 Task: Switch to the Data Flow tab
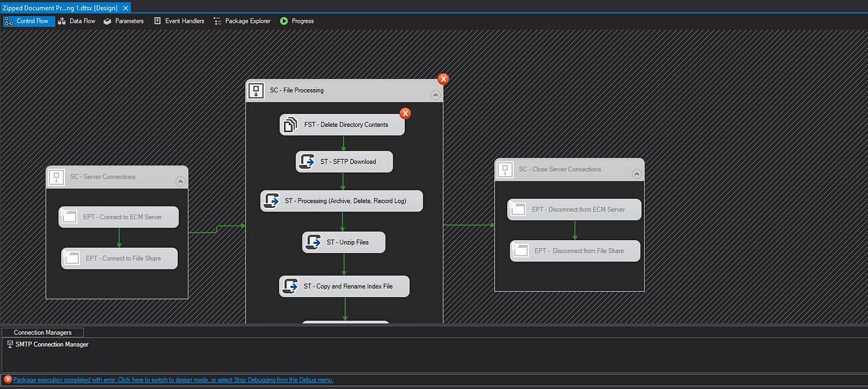76,21
